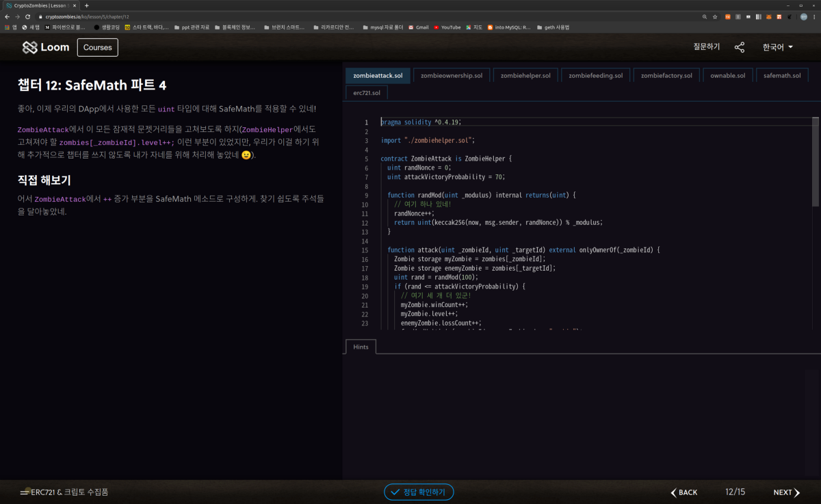Click the 챕터 12: SafeMath 파트 4 heading
This screenshot has width=821, height=504.
coord(92,85)
